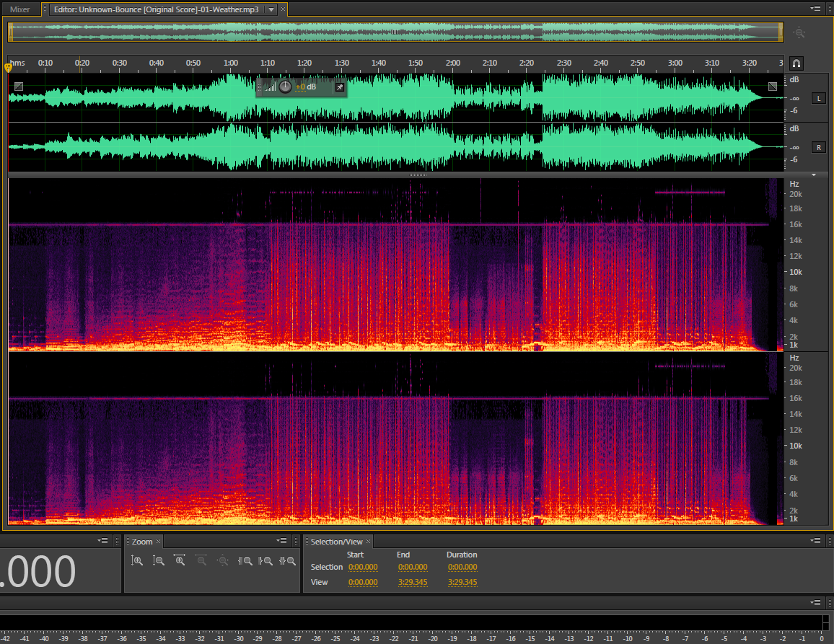Click the Zoom Out (Amplitude) icon
The image size is (834, 644).
point(159,560)
